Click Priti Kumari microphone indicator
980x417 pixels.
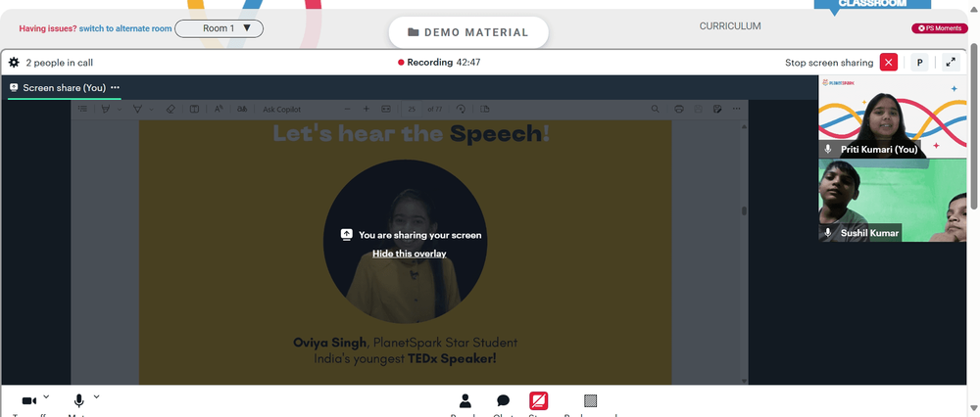(828, 149)
